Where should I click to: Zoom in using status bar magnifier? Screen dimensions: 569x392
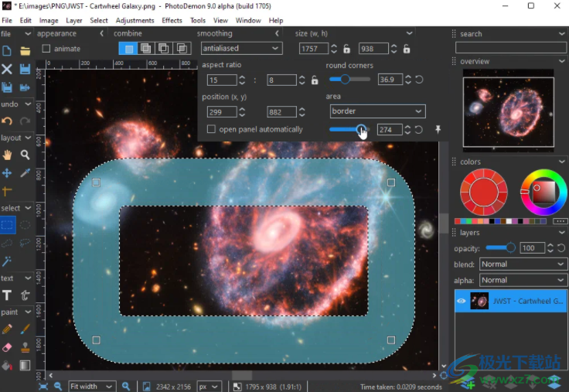click(126, 387)
